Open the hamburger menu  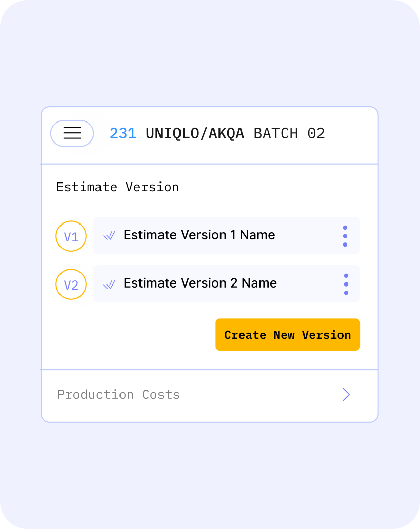click(72, 133)
